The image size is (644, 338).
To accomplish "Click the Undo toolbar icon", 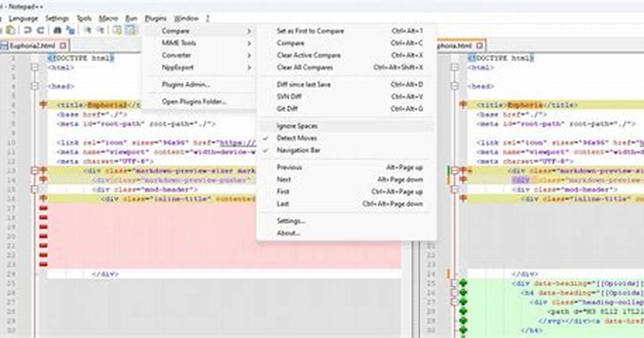I will (27, 30).
